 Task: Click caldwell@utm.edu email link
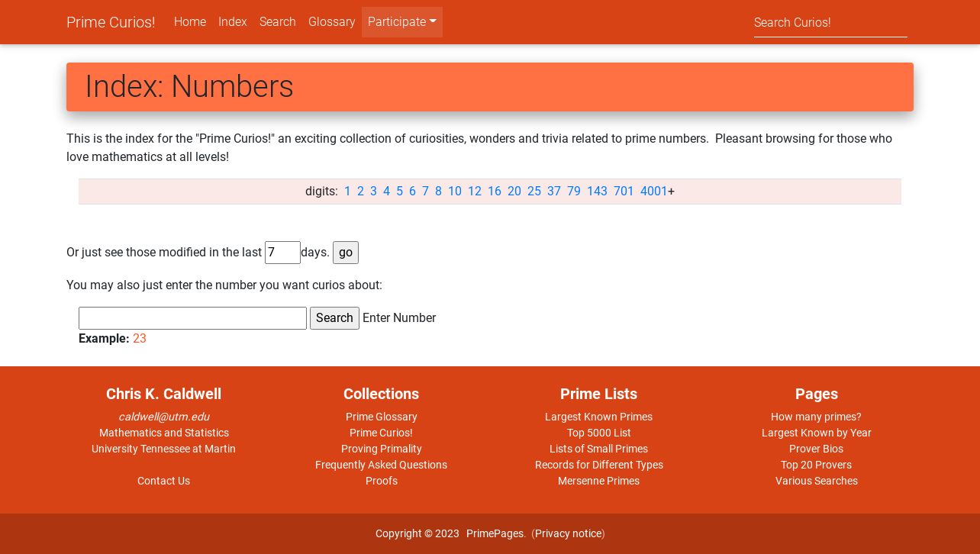(163, 417)
